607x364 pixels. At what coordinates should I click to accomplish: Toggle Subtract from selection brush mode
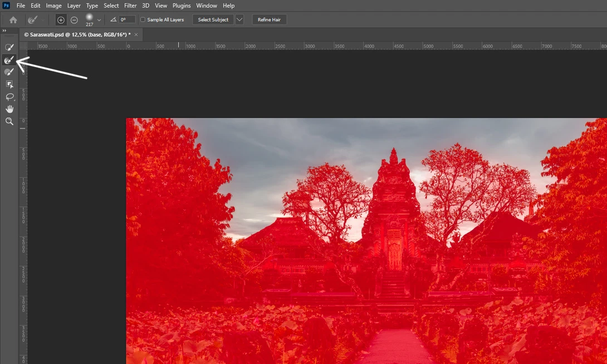pyautogui.click(x=74, y=19)
